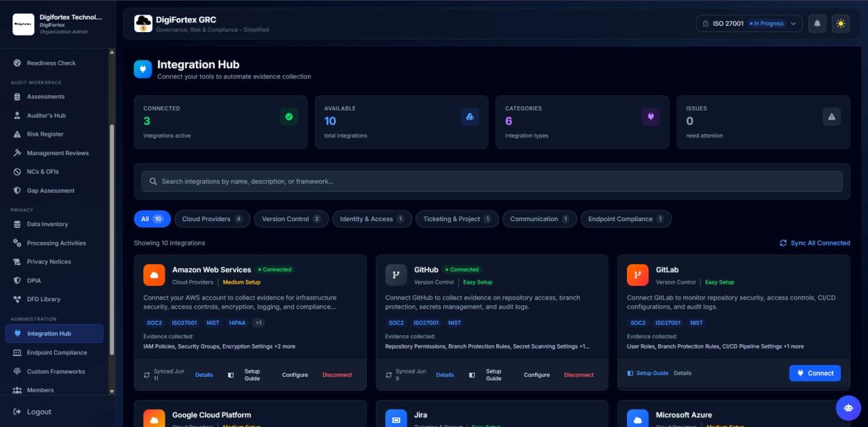This screenshot has width=868, height=427.
Task: Open Data Inventory in sidebar
Action: coord(54,225)
